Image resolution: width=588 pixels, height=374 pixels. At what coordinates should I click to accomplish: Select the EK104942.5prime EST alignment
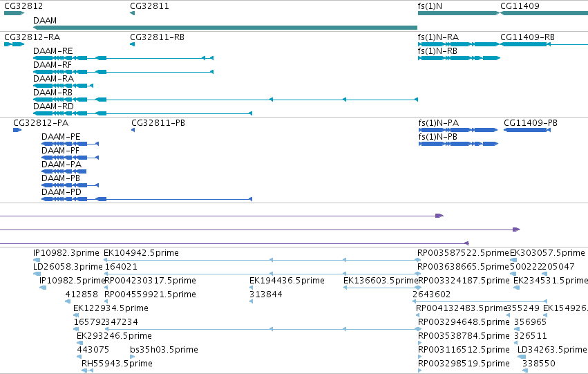click(x=262, y=259)
